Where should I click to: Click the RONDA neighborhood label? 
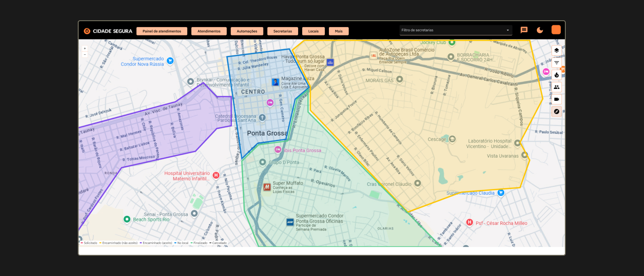click(111, 173)
